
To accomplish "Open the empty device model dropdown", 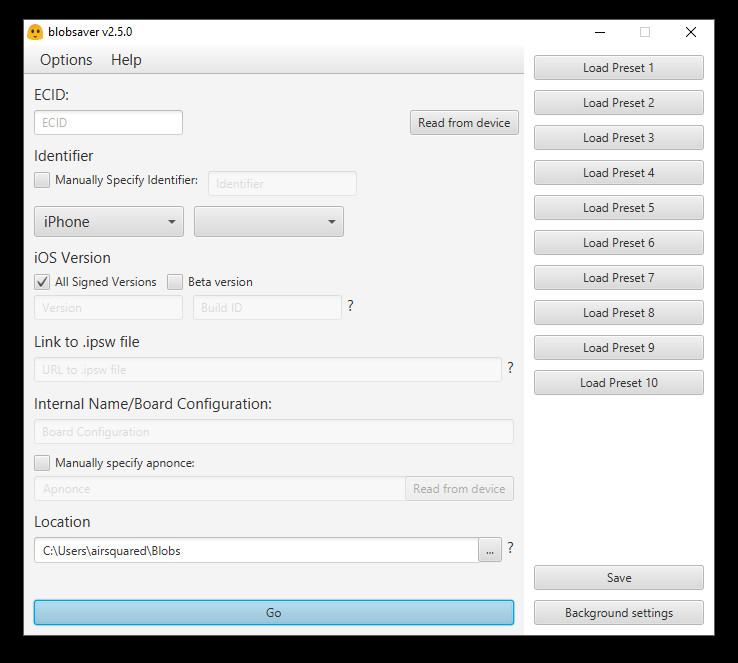I will (x=269, y=222).
